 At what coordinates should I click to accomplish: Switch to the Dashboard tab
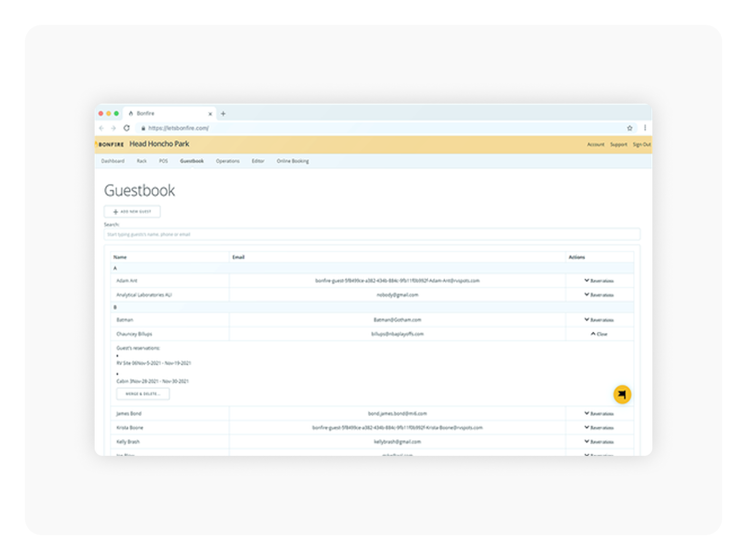pyautogui.click(x=113, y=161)
